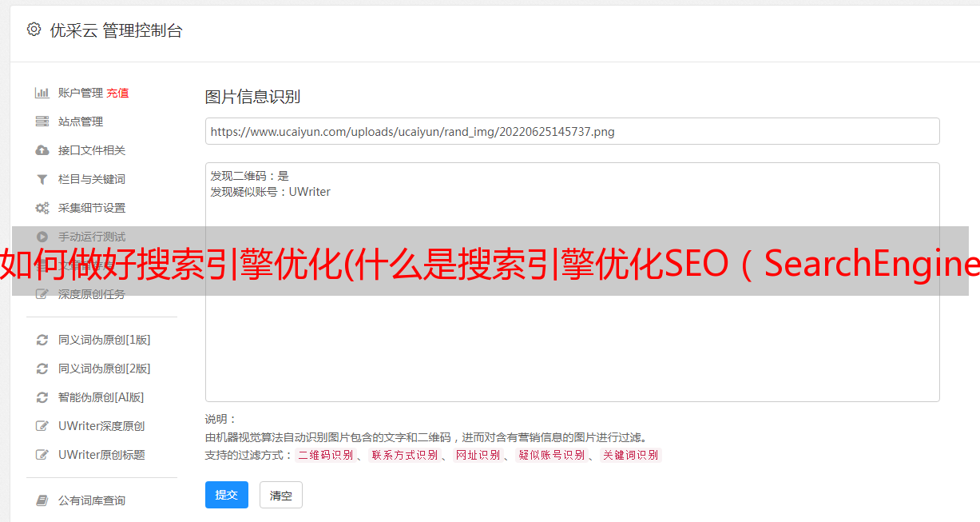The width and height of the screenshot is (980, 522).
Task: Click the server icon for 站点管理
Action: (x=42, y=122)
